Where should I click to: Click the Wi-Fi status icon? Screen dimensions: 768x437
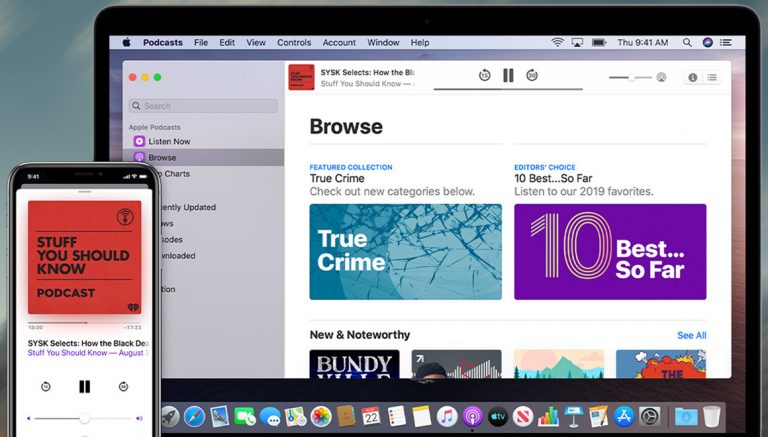pos(557,43)
